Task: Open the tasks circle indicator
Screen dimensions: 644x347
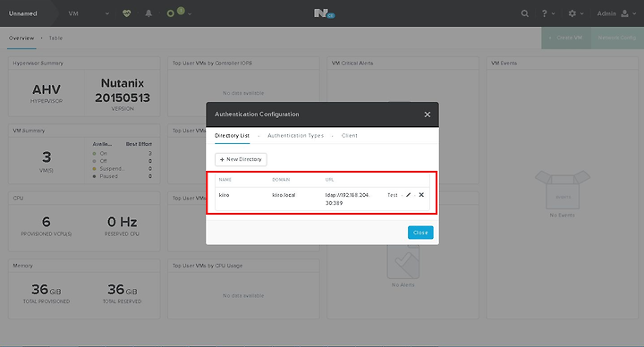Action: coord(171,13)
